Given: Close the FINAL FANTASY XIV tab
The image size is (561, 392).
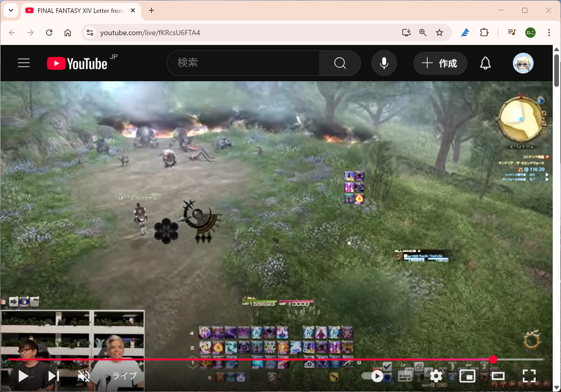Looking at the screenshot, I should 133,10.
